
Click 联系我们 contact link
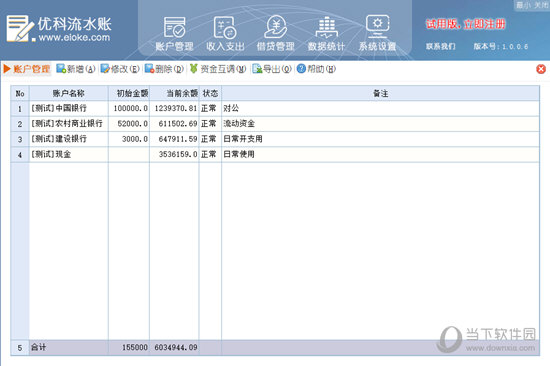tap(441, 46)
